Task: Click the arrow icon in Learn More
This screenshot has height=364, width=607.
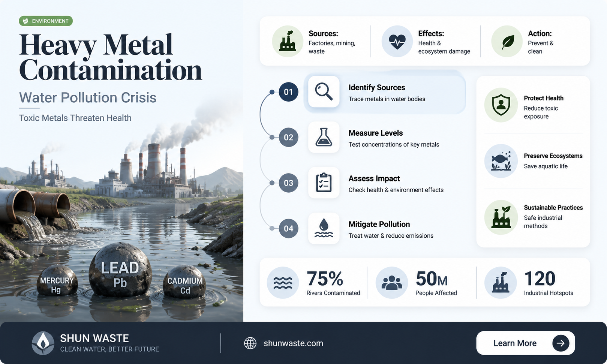Action: (x=561, y=343)
